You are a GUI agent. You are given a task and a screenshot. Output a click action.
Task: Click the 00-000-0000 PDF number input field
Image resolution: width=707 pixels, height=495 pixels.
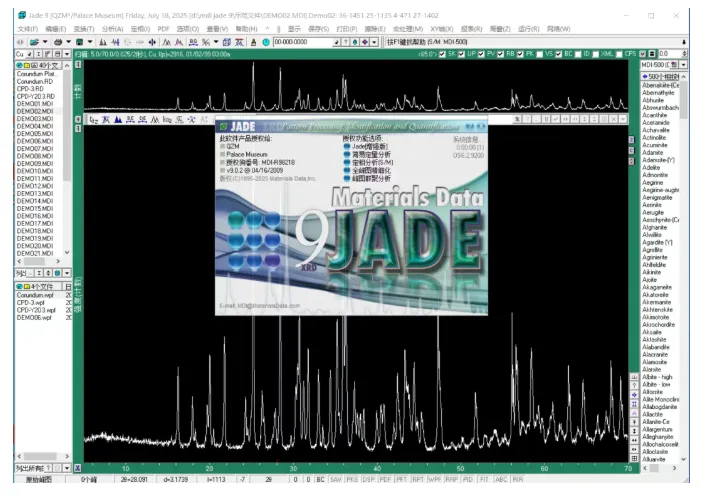coord(303,42)
